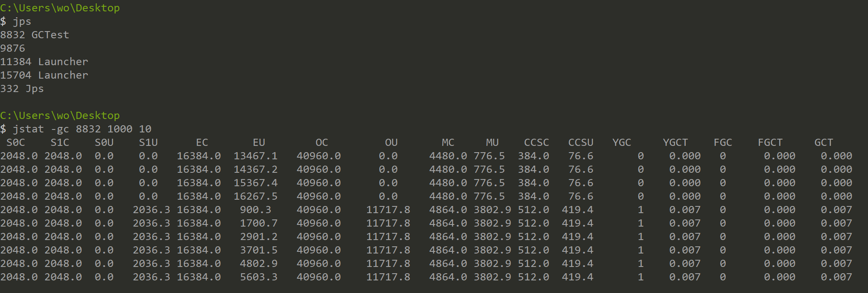This screenshot has width=868, height=293.
Task: Click the S0C column header
Action: tap(16, 143)
